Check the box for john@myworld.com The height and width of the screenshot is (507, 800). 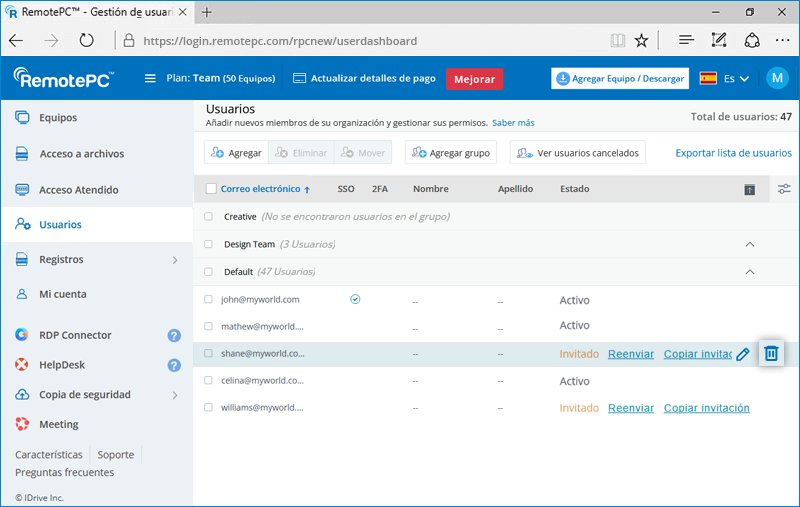coord(209,299)
